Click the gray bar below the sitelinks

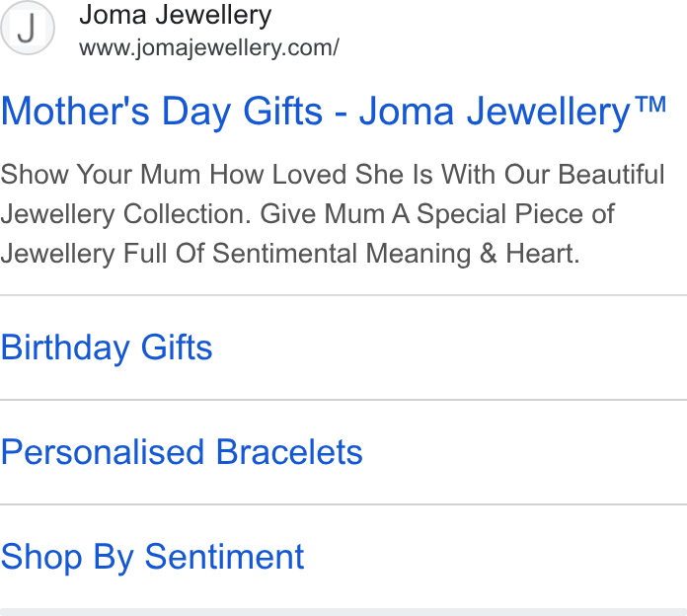coord(343,612)
